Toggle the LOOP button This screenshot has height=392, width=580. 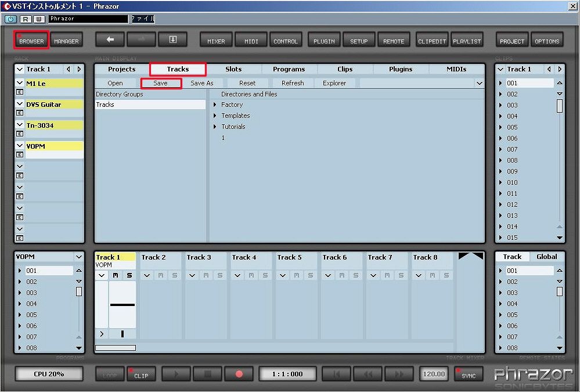110,374
